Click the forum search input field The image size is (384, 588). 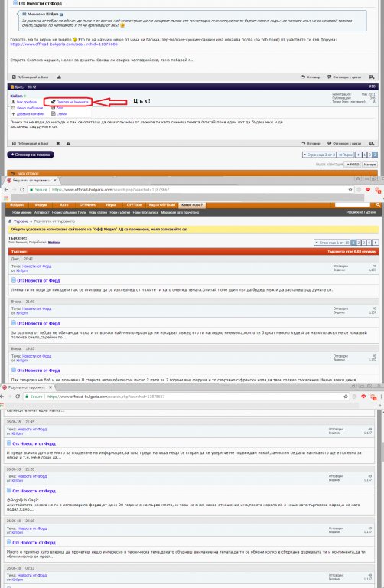click(x=352, y=204)
